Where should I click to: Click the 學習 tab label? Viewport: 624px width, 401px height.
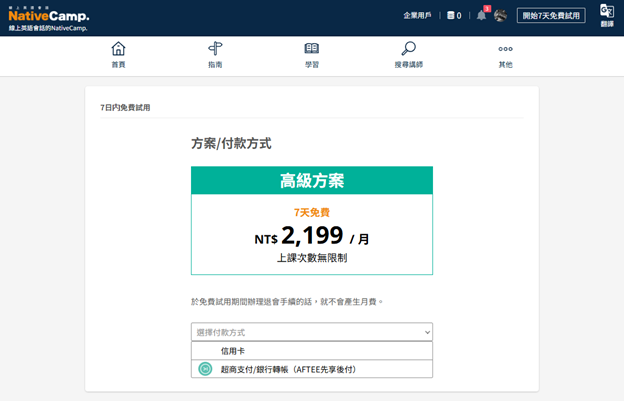pyautogui.click(x=312, y=64)
